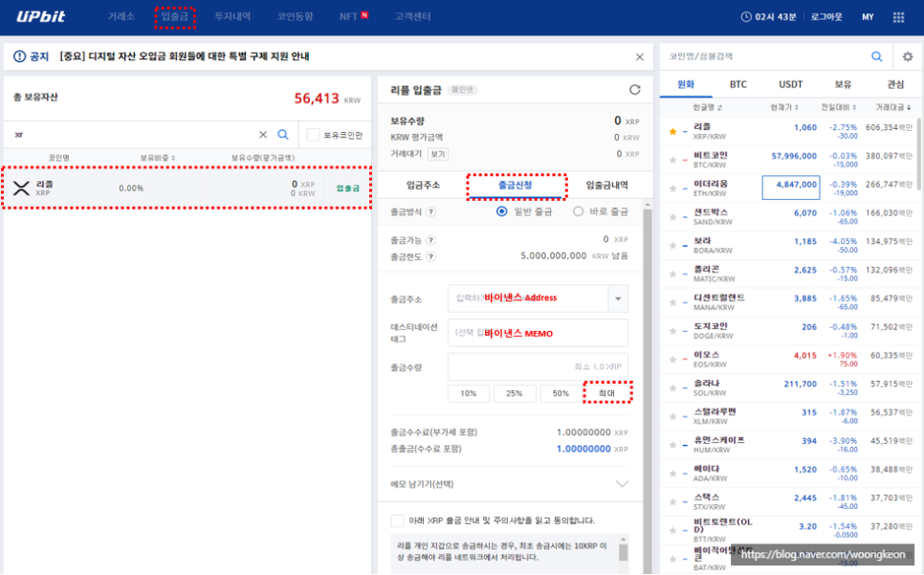Sort market list by 한글명

(707, 107)
